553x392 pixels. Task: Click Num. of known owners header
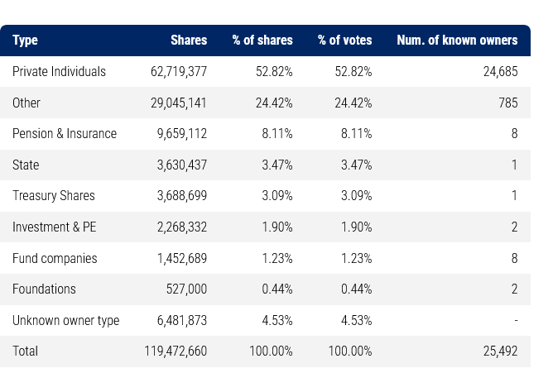click(x=457, y=40)
